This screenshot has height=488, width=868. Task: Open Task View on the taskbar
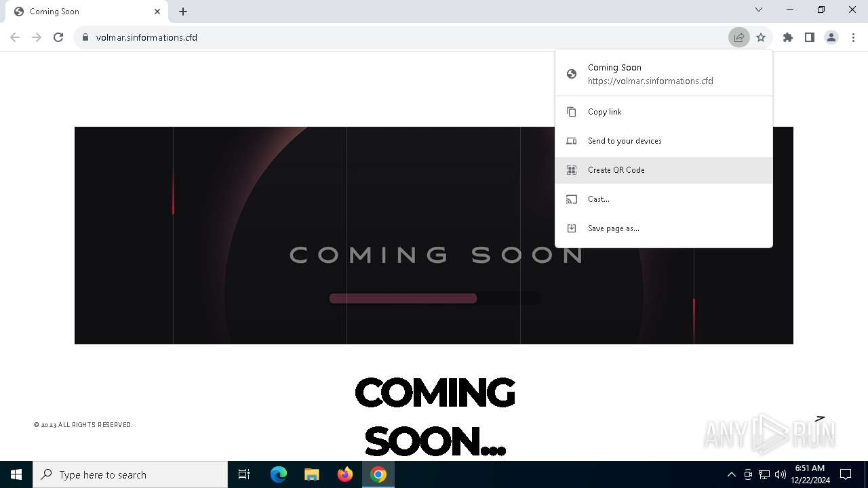coord(244,474)
